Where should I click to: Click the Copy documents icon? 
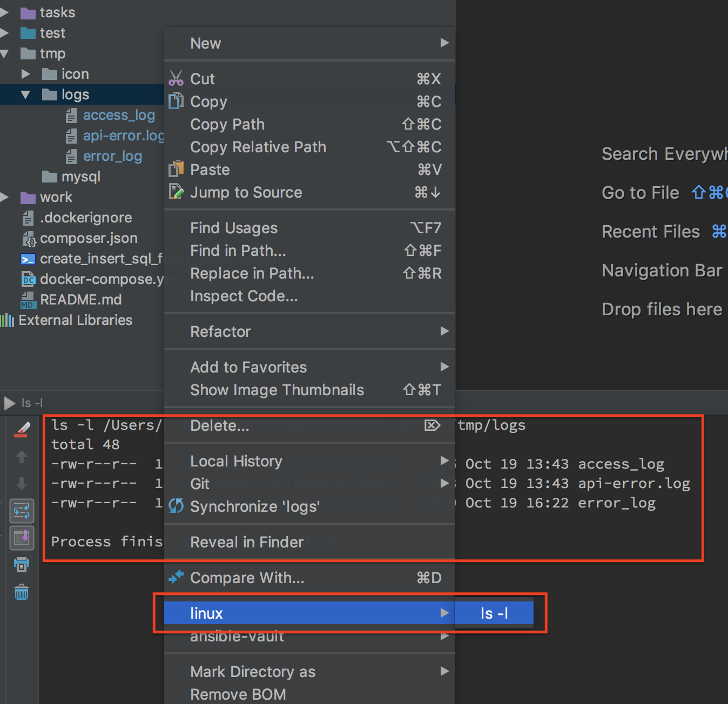176,101
